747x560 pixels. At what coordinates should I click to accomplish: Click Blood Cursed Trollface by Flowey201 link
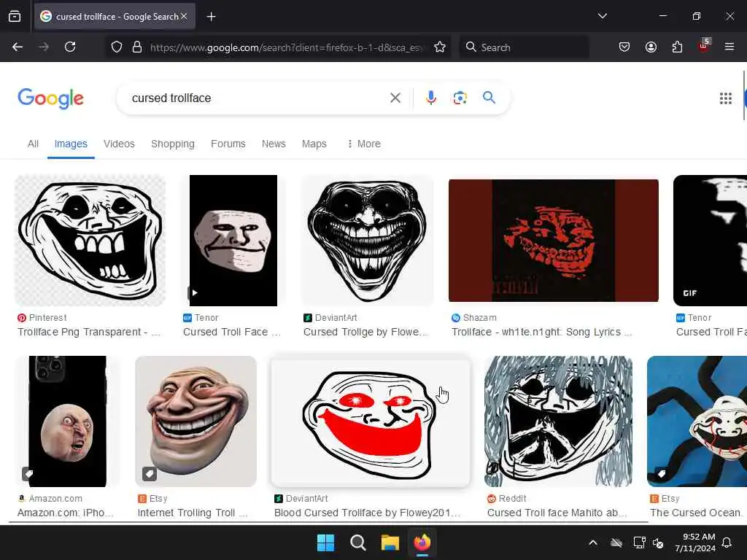coord(368,513)
